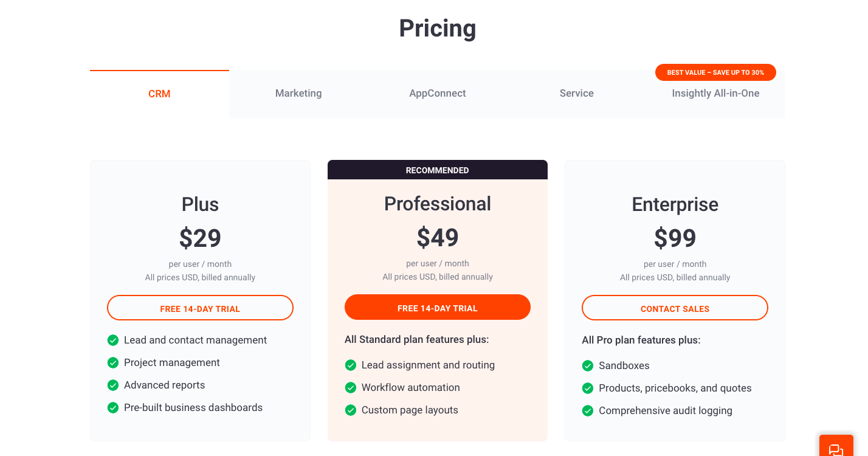Switch to the Marketing pricing tab
The width and height of the screenshot is (868, 456).
click(298, 93)
